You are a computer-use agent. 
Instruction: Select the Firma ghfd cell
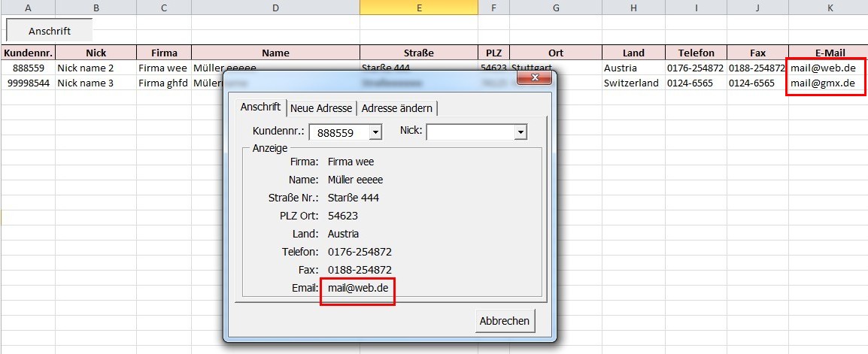pos(164,83)
